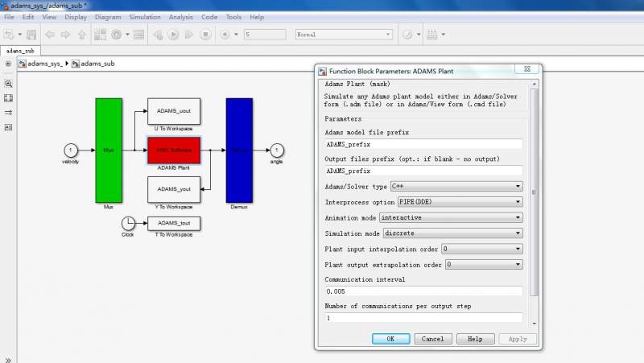Switch to the adams_sub tab

[20, 51]
